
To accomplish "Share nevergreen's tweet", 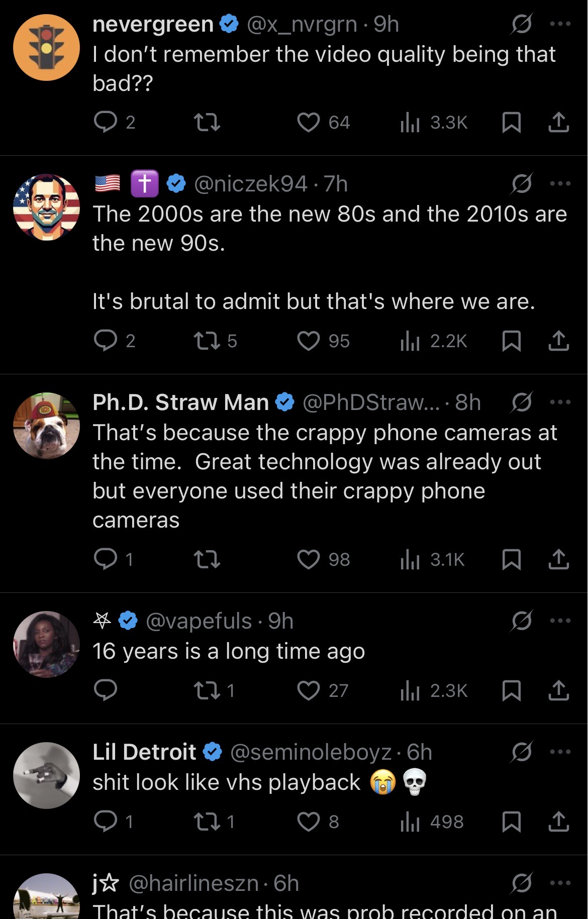I will tap(558, 122).
